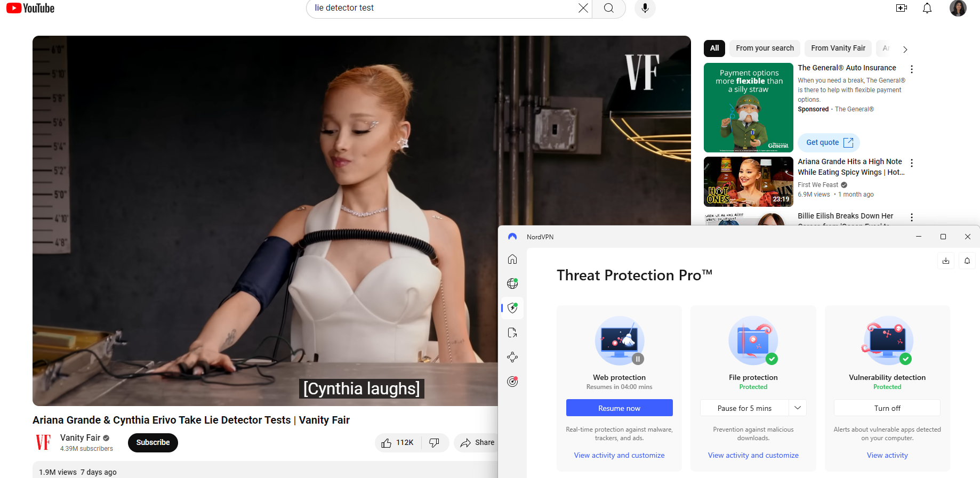Share the Vanity Fair video
This screenshot has width=980, height=478.
click(x=477, y=443)
